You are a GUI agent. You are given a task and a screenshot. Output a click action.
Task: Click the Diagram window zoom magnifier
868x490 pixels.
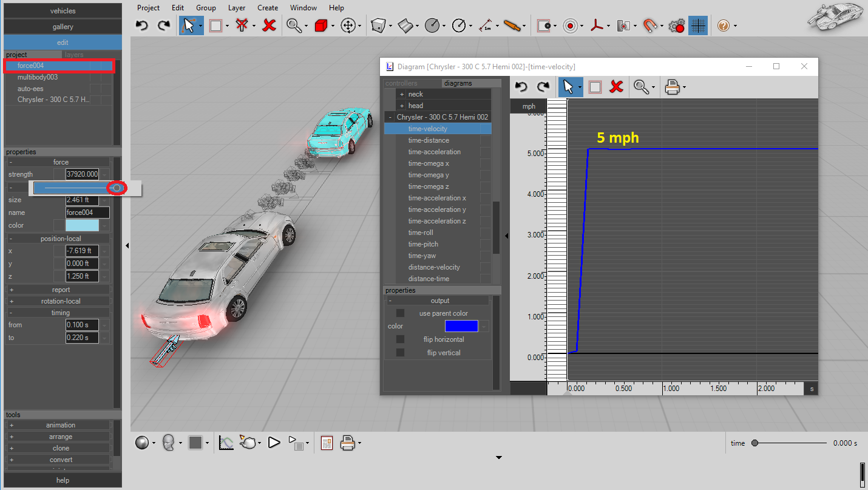[640, 87]
